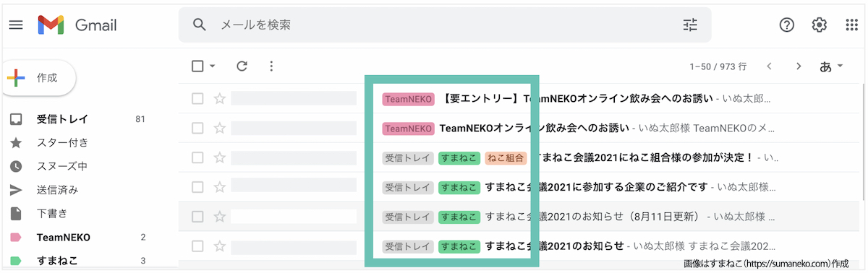The image size is (868, 273).
Task: Select checkbox for last すまねこ会議2021のお知らせ email
Action: [x=197, y=246]
